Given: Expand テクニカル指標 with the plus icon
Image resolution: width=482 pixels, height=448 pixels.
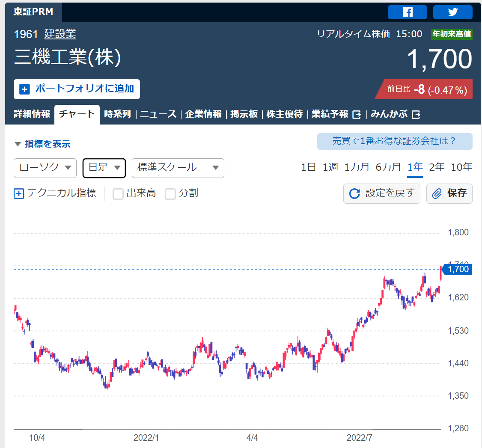Looking at the screenshot, I should coord(19,193).
